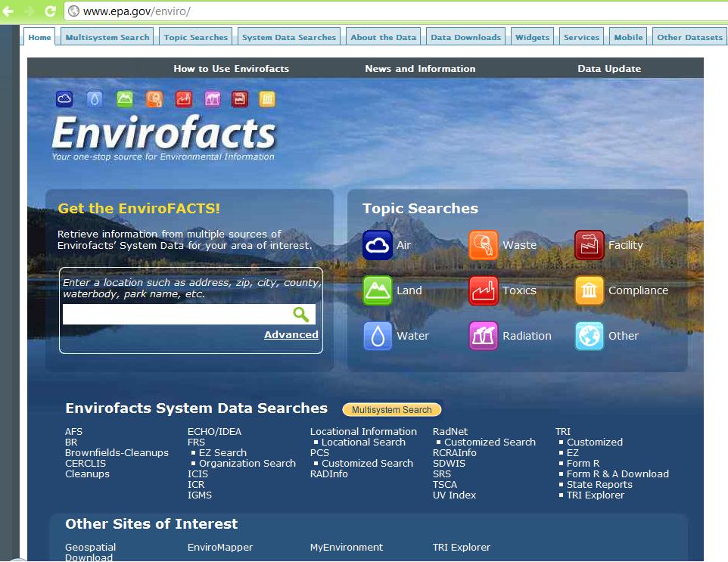Open the About the Data tab

(383, 37)
